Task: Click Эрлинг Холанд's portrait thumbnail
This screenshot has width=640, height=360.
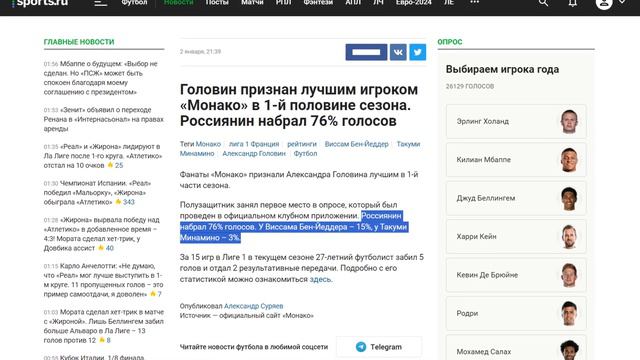Action: (x=569, y=122)
